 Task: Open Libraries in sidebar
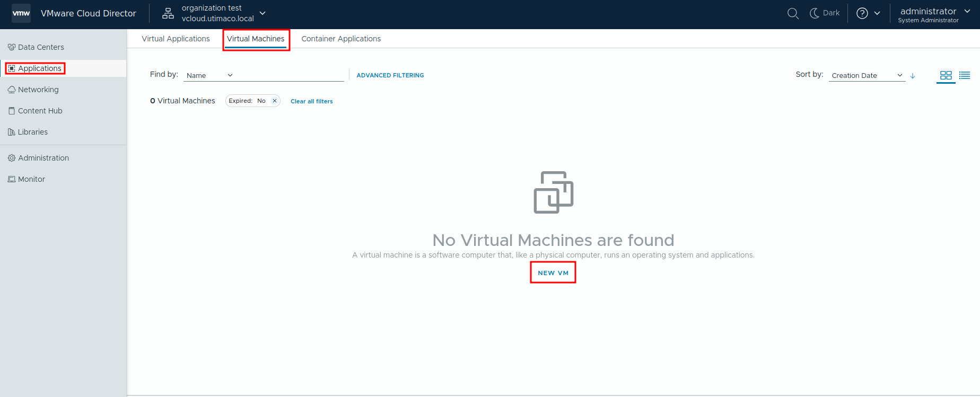tap(63, 132)
